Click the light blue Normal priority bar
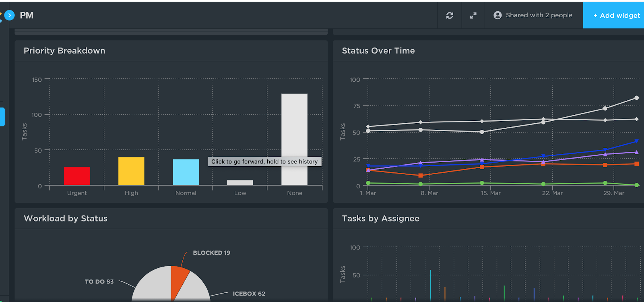 coord(186,172)
